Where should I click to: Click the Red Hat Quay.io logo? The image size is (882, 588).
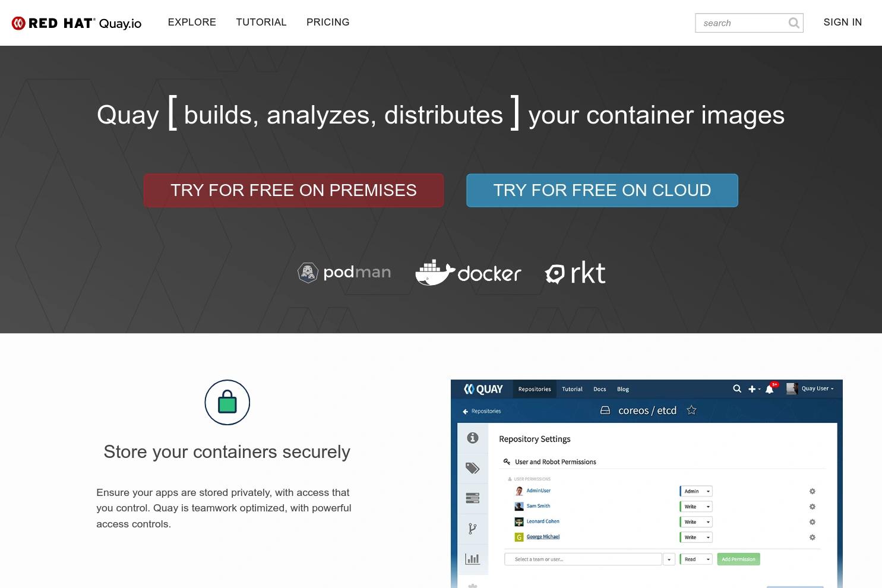[77, 23]
